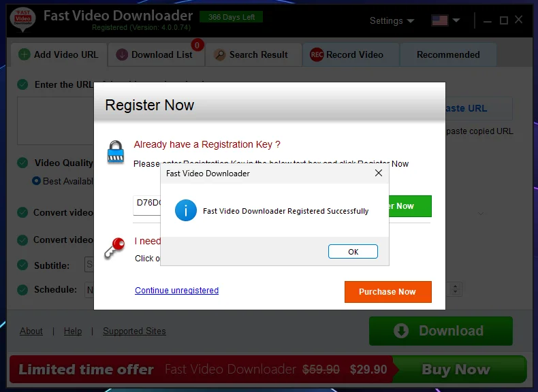Click the padlock icon in Register dialog
This screenshot has width=538, height=392.
click(x=116, y=151)
